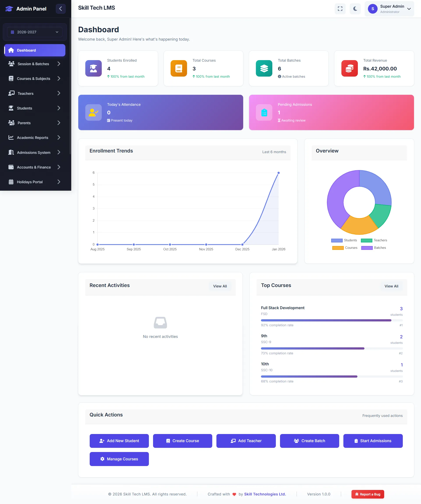Collapse sidebar with the arrow button
421x504 pixels.
click(61, 9)
